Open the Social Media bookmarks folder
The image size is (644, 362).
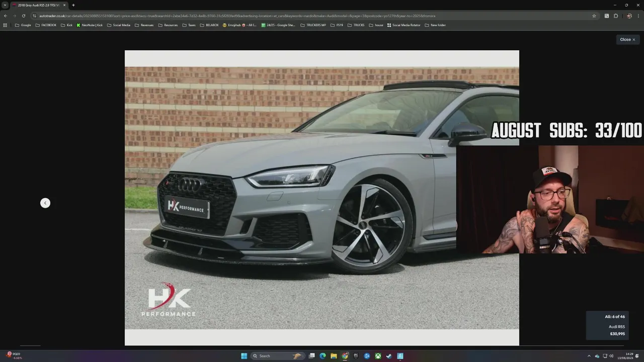(119, 25)
